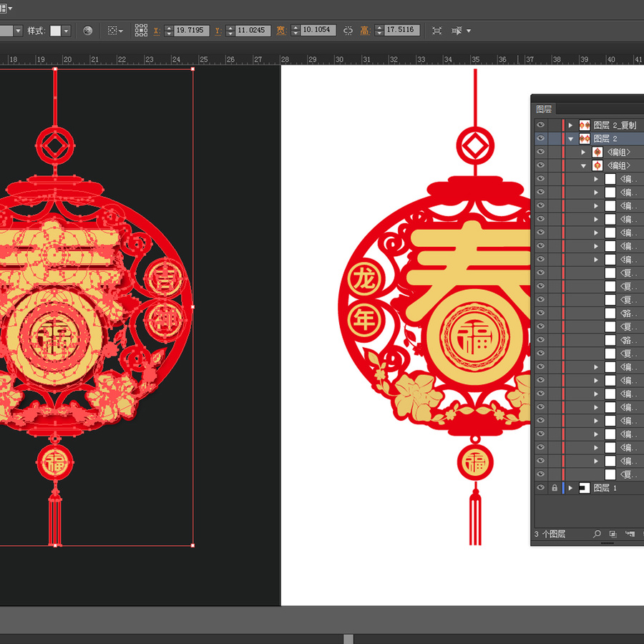
Task: Click the 图层 2_复制 layer thumbnail
Action: click(585, 125)
